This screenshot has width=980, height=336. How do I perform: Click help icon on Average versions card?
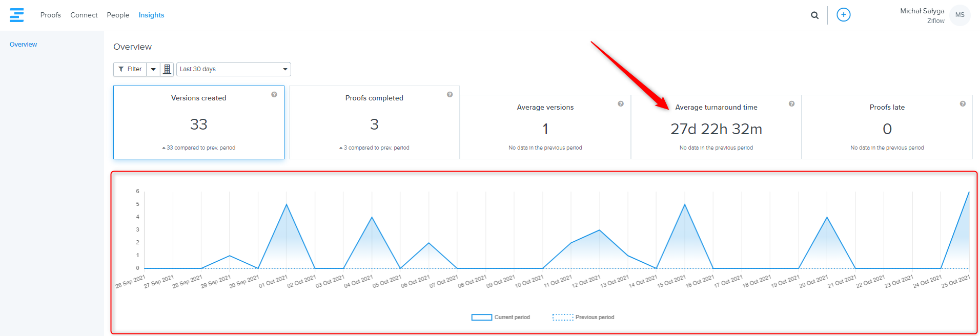pos(621,104)
